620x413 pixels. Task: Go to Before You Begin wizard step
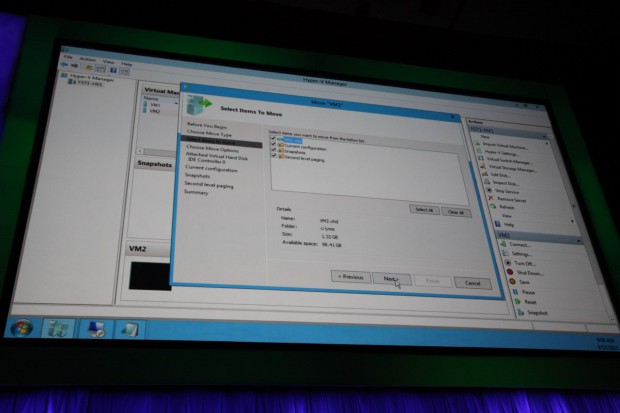tap(207, 125)
